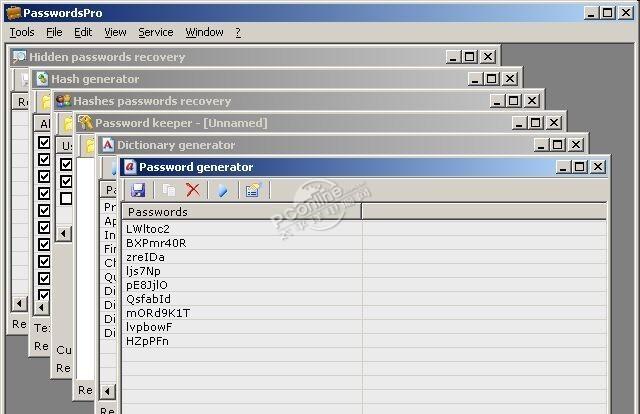Select password BXPmr40R
Viewport: 640px width, 414px height.
[x=156, y=243]
